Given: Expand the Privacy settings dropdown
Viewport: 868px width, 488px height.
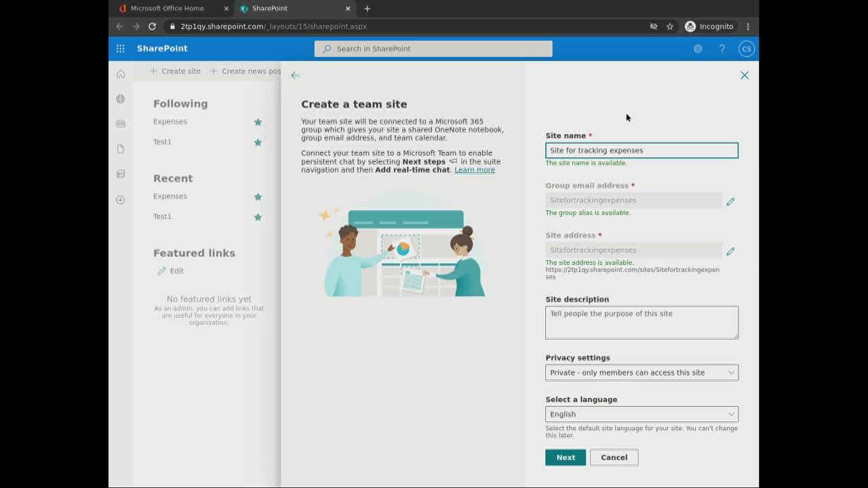Looking at the screenshot, I should [642, 373].
